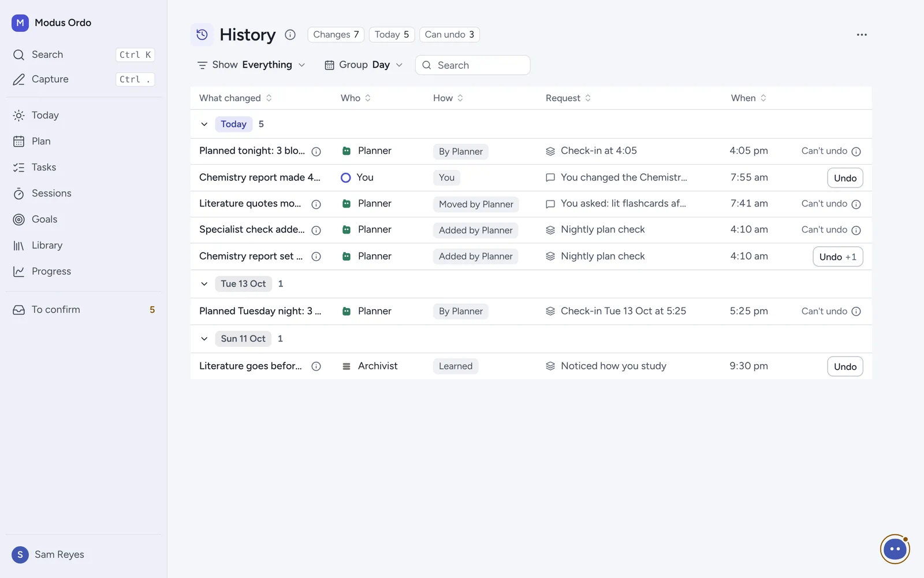This screenshot has height=578, width=924.
Task: Open Progress in sidebar
Action: 84,271
